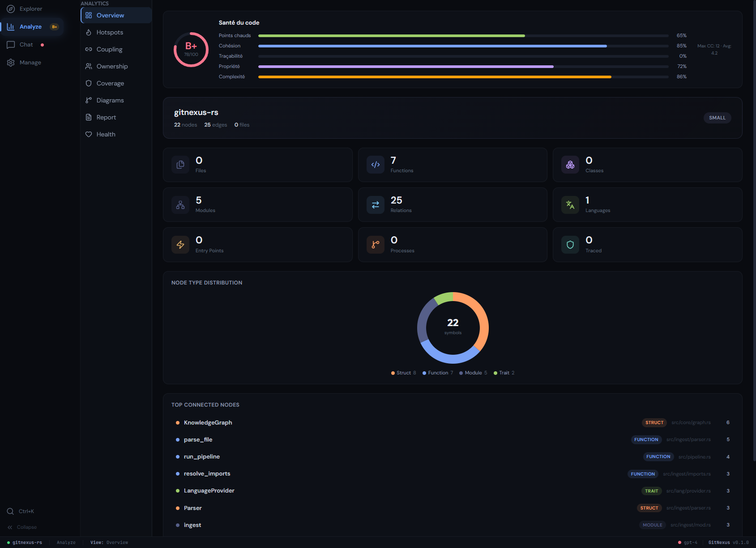Click the MODULE tag on ingest row
The image size is (756, 548).
pos(653,525)
